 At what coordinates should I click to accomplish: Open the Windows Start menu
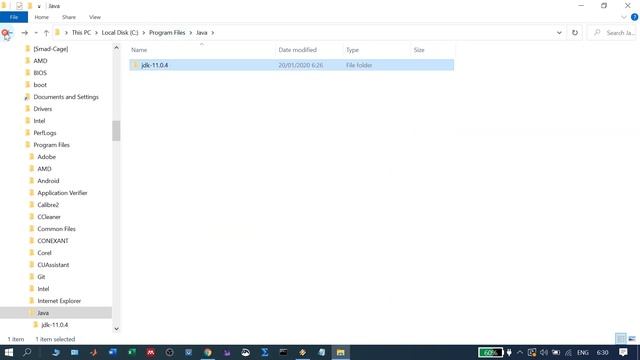tap(9, 352)
